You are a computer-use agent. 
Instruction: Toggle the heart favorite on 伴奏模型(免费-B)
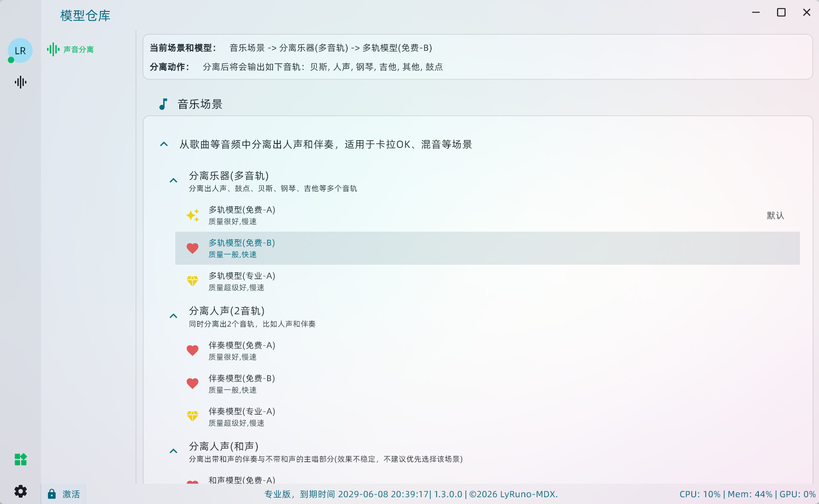point(192,383)
